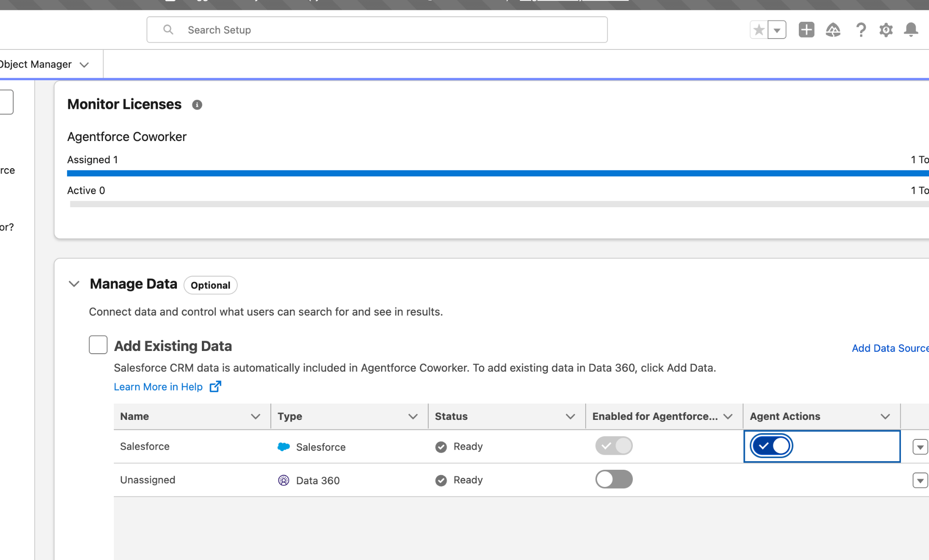Click the Learn More external link icon

click(x=215, y=386)
